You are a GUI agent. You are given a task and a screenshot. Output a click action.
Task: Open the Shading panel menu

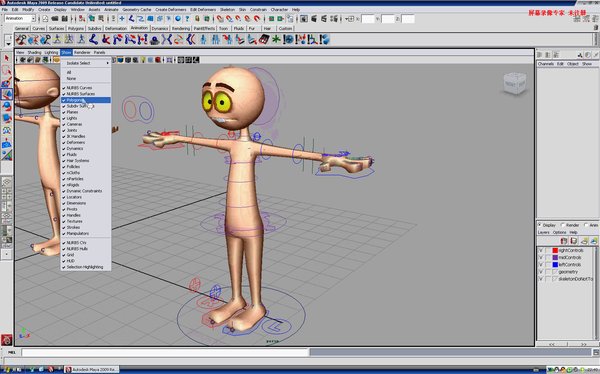pyautogui.click(x=34, y=52)
